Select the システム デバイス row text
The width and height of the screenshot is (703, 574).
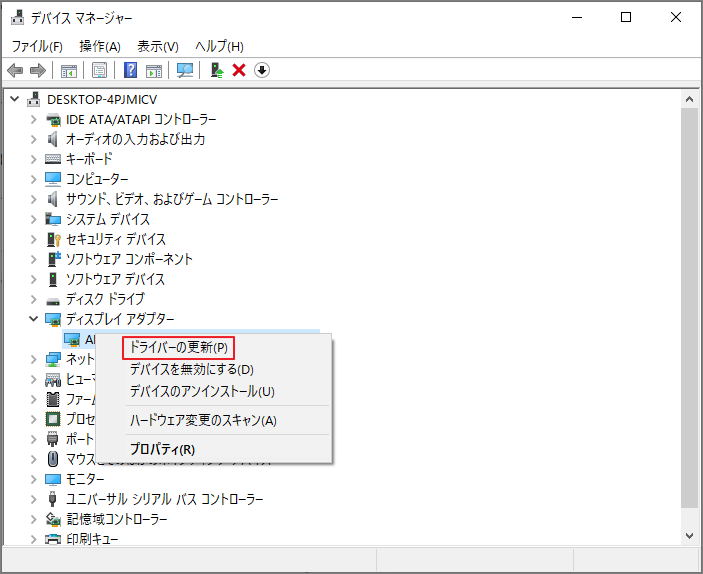[108, 219]
